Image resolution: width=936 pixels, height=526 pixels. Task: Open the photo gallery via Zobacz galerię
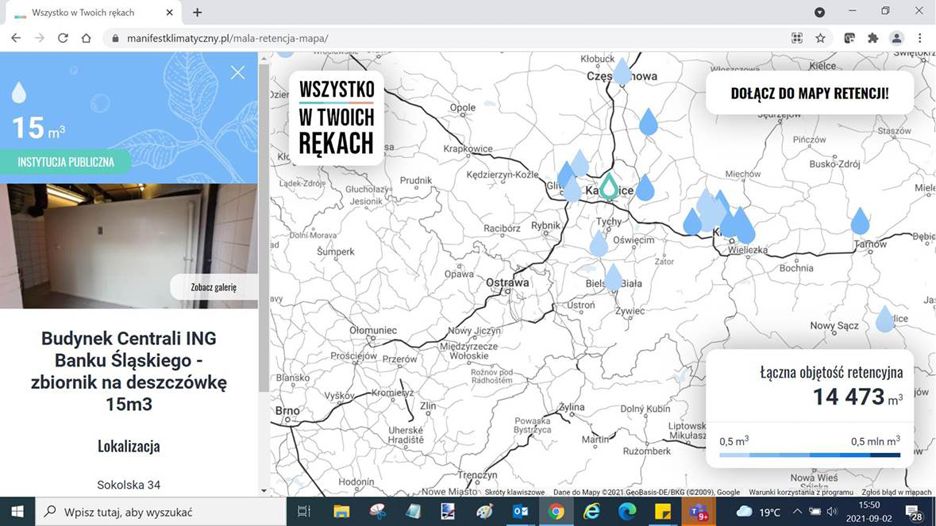tap(214, 287)
